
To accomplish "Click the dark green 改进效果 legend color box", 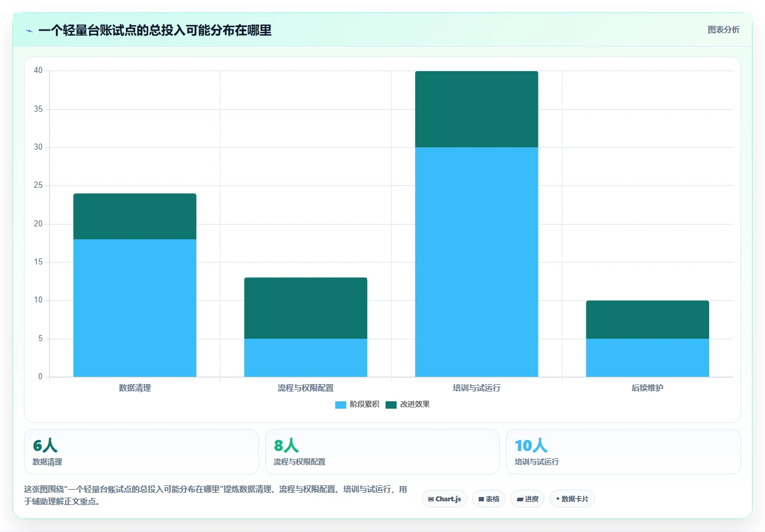I will [x=391, y=404].
